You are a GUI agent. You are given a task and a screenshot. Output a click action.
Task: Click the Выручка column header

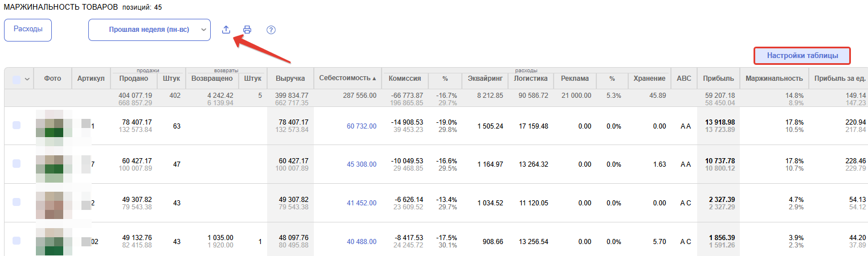(x=290, y=79)
